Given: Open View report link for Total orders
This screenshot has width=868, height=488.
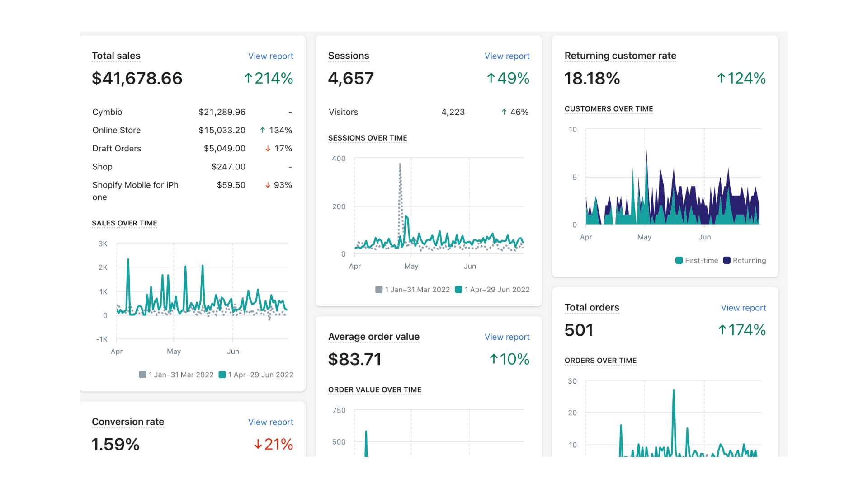Looking at the screenshot, I should pyautogui.click(x=743, y=308).
